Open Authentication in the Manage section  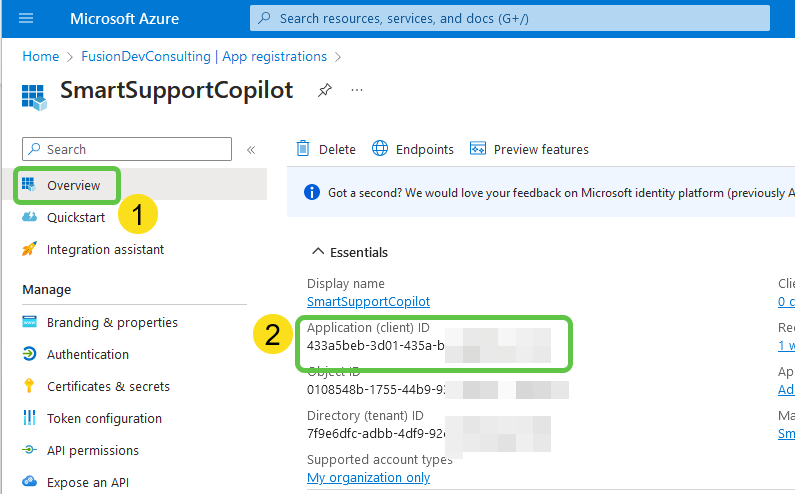click(x=87, y=354)
